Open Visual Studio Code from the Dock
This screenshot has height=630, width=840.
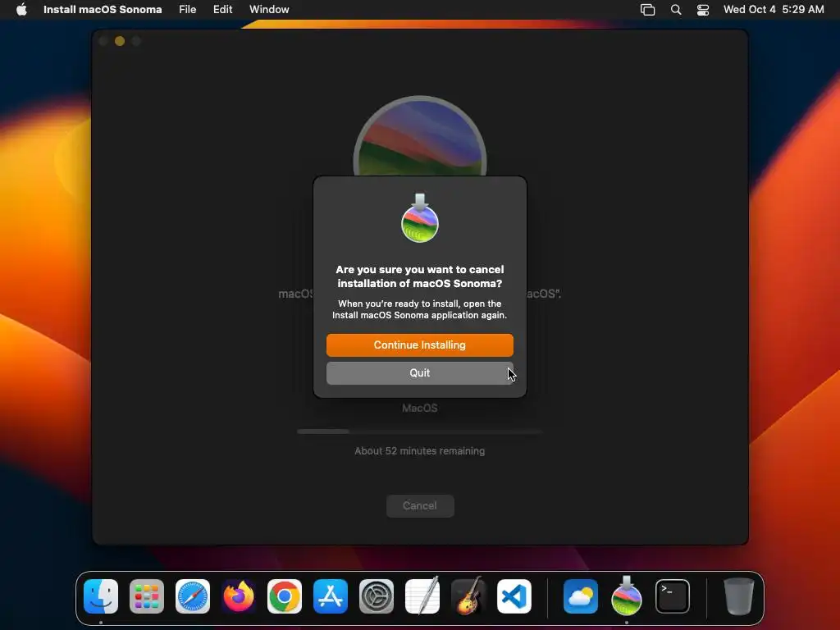pyautogui.click(x=514, y=596)
